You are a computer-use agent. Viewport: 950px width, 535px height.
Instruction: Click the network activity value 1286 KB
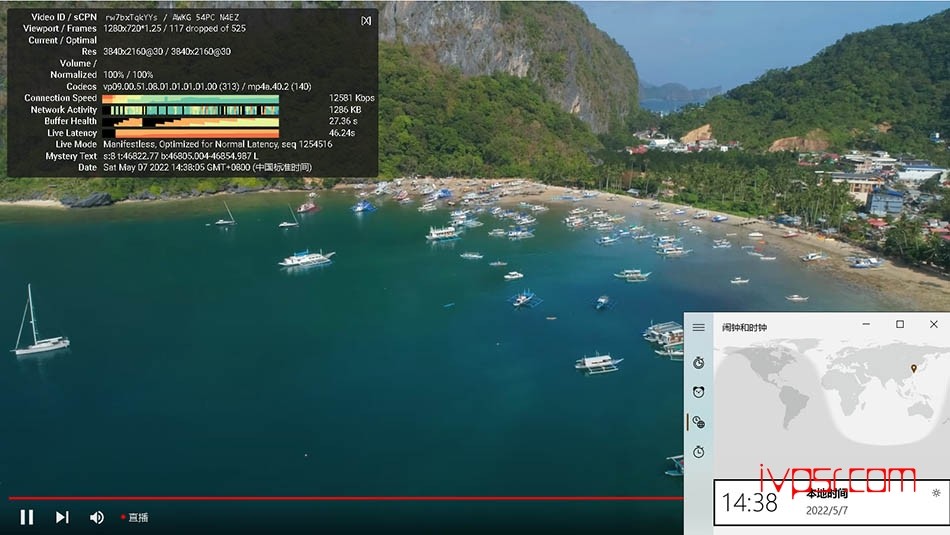345,110
